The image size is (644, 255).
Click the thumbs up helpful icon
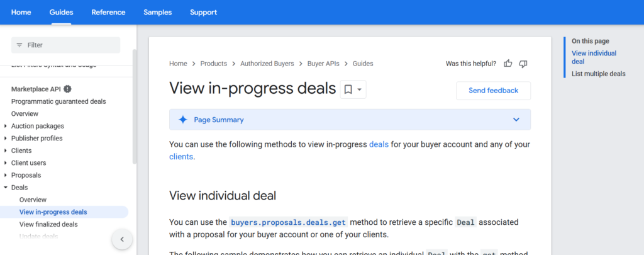click(508, 64)
